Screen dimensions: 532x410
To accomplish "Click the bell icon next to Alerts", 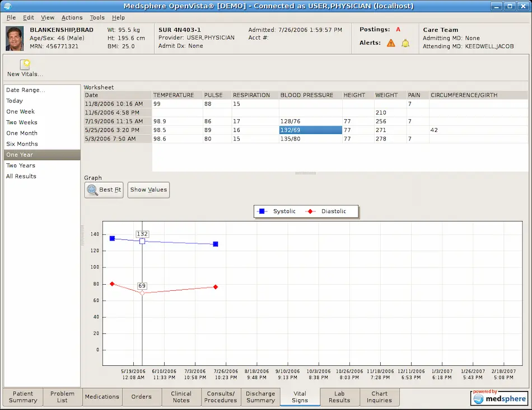I will (x=407, y=43).
